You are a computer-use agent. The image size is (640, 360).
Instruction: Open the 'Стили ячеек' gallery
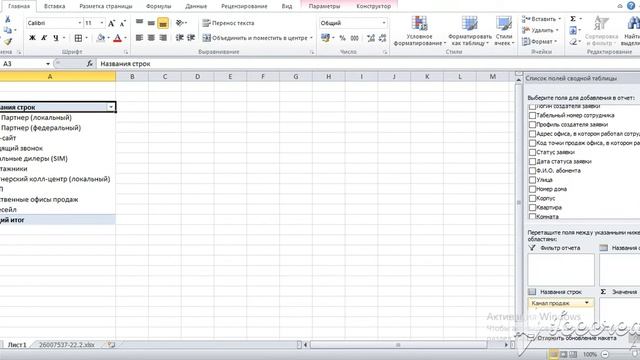504,31
